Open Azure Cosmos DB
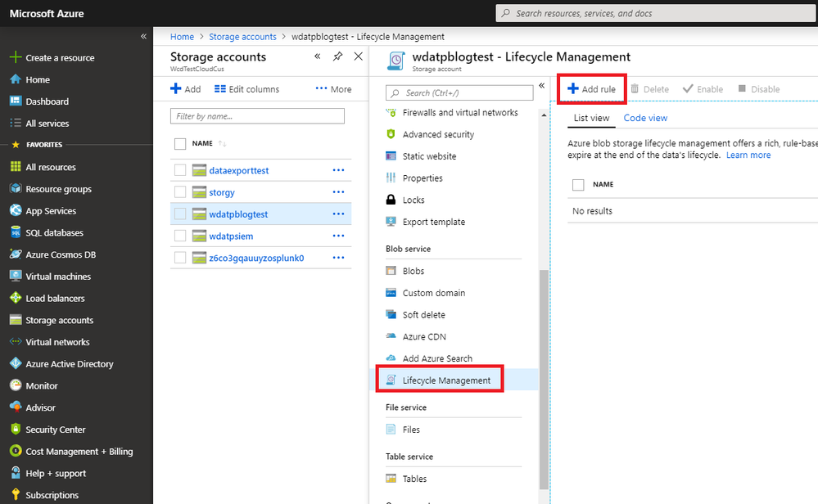The image size is (818, 504). 61,255
